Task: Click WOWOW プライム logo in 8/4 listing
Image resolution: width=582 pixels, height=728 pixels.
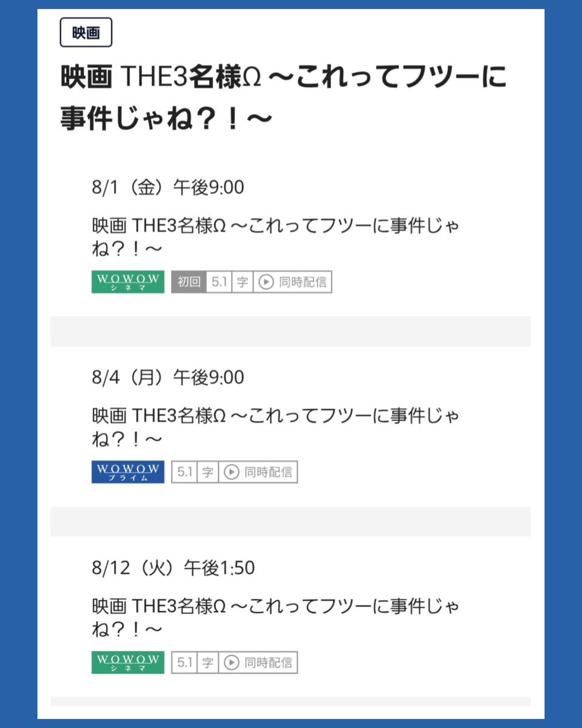Action: click(x=128, y=472)
